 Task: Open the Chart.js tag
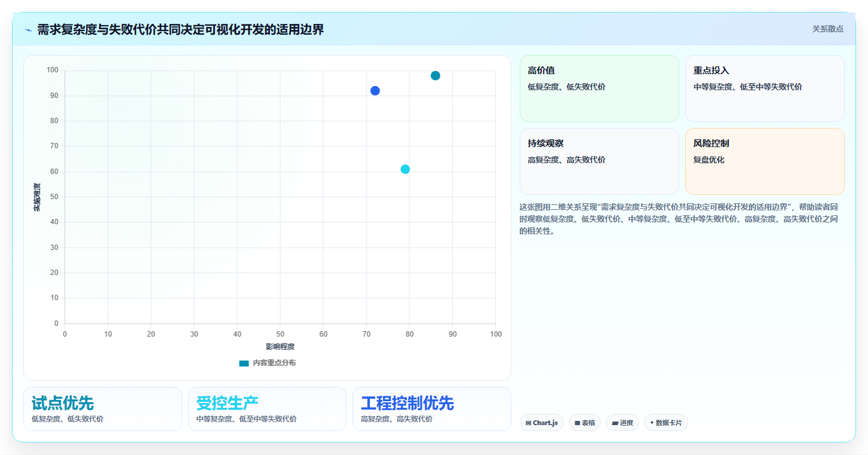(x=541, y=423)
